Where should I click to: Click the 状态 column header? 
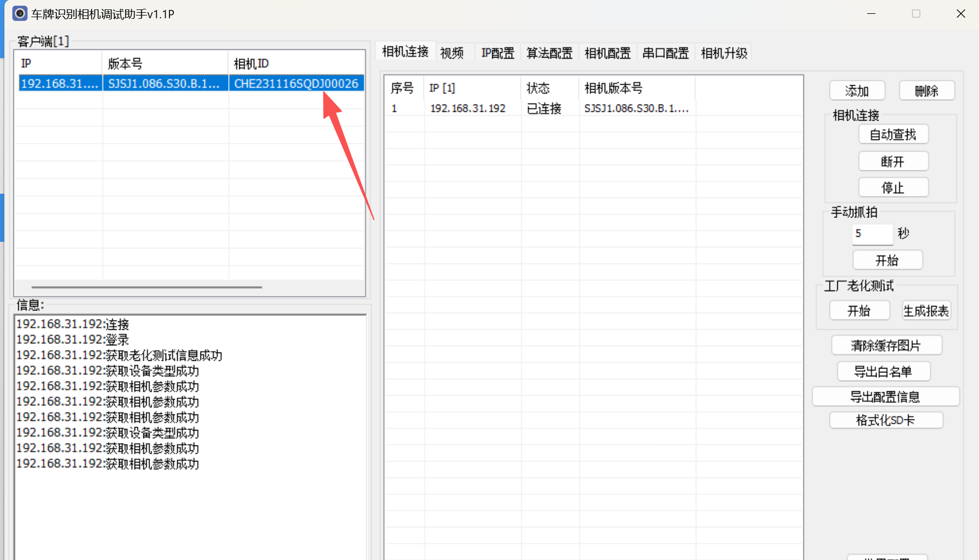coord(550,88)
